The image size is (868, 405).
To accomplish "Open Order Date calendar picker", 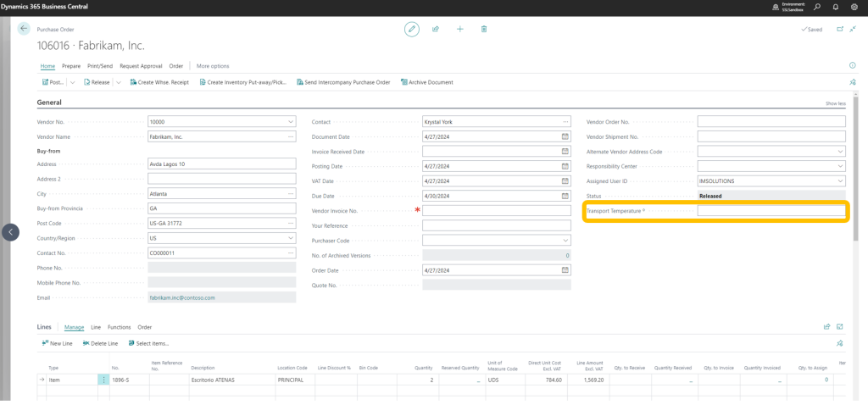I will [565, 270].
